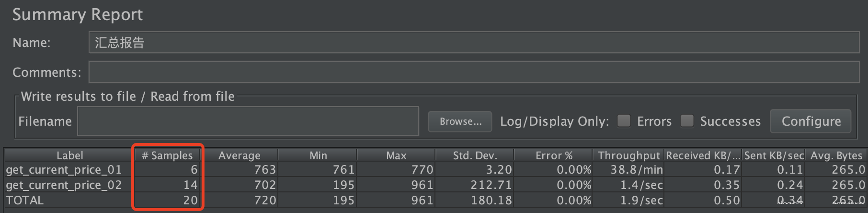Click the Throughput column header
The height and width of the screenshot is (213, 868).
point(628,155)
